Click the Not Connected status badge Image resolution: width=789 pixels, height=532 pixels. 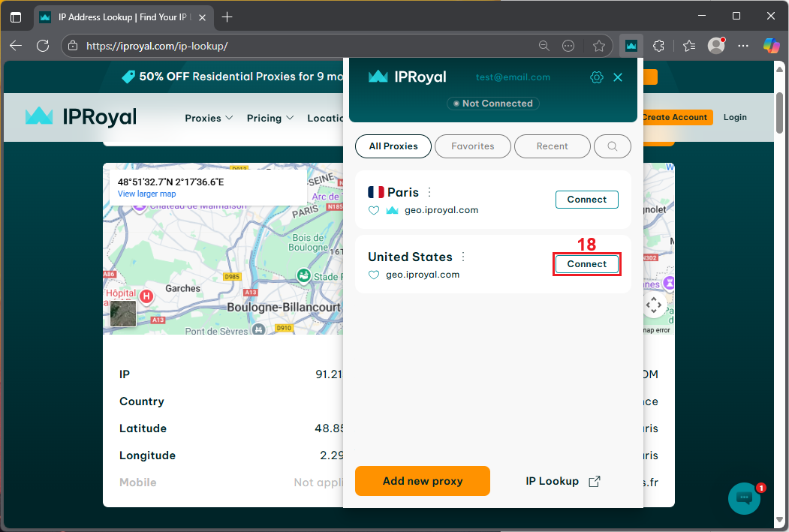pos(493,104)
